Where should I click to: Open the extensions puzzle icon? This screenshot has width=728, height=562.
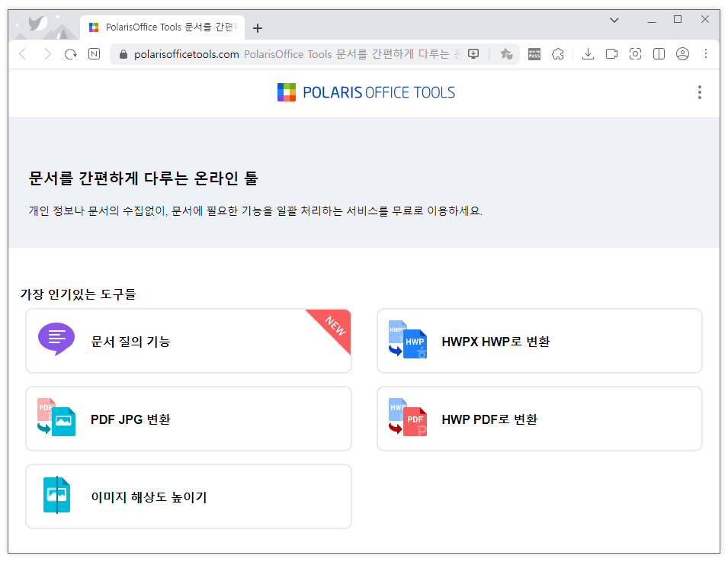[557, 54]
